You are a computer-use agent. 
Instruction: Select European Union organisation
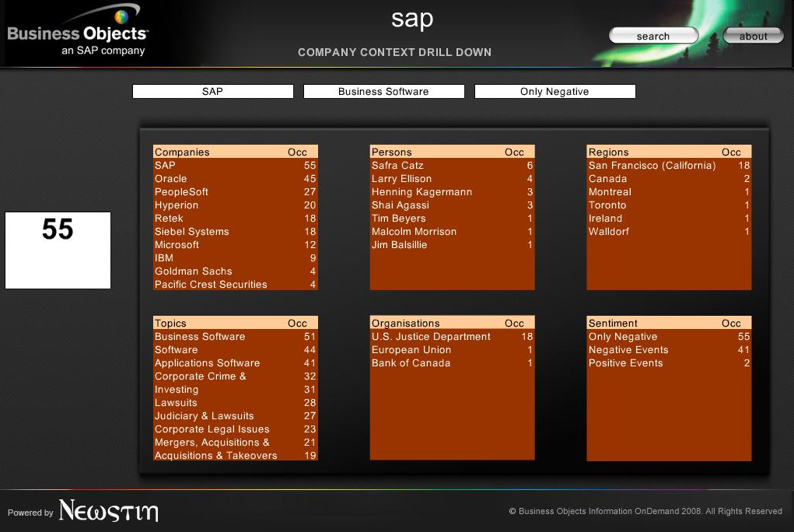tap(452, 349)
